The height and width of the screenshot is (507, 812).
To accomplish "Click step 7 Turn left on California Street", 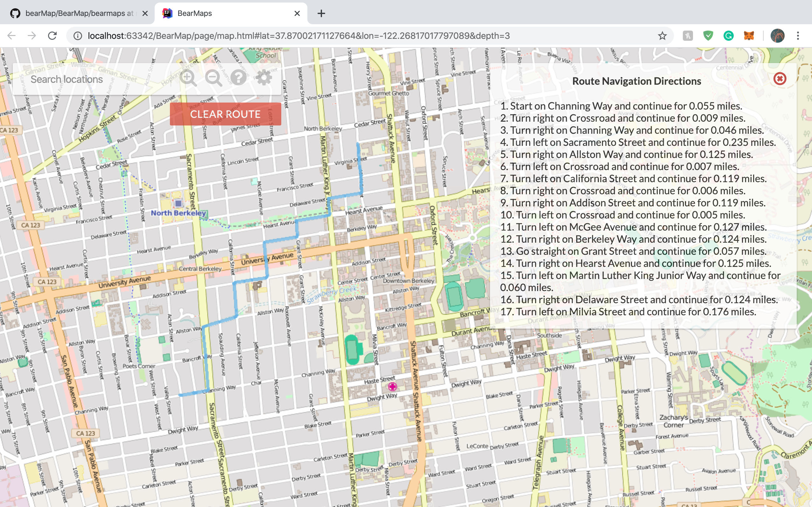I will point(633,178).
